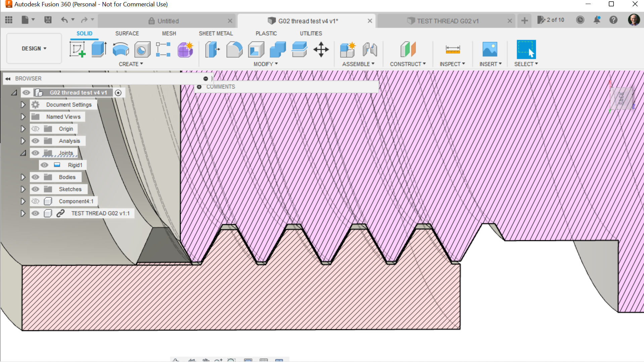Switch to the SHEET METAL tab
Screen dimensions: 644x362
tap(216, 33)
